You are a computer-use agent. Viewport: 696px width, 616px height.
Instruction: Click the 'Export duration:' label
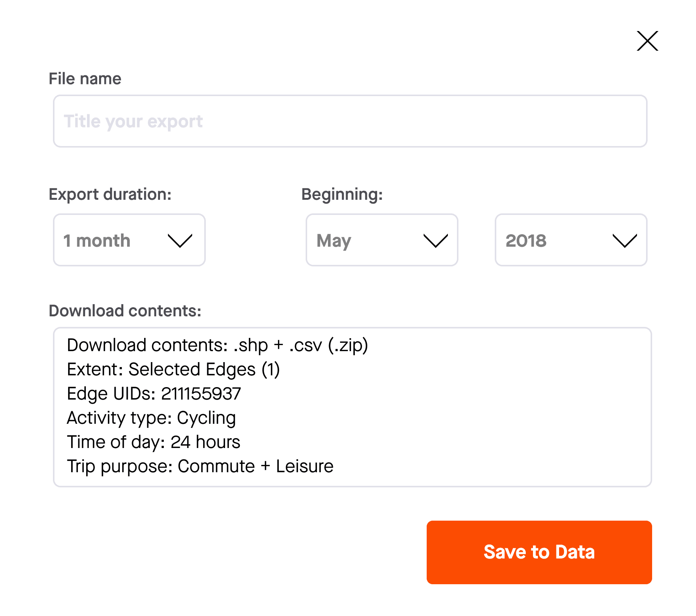tap(110, 194)
